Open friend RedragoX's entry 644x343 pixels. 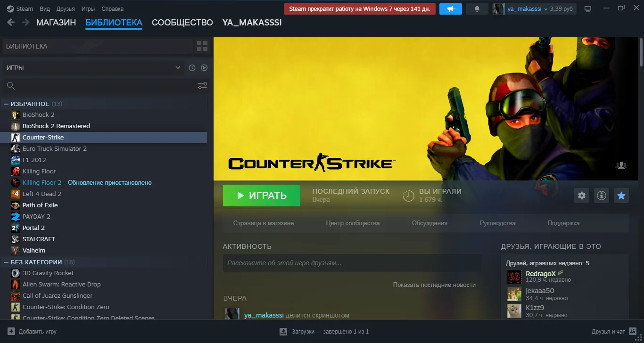click(x=565, y=277)
